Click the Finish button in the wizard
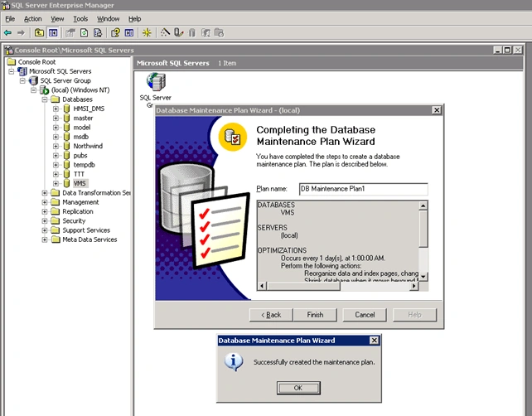This screenshot has width=532, height=416. coord(315,315)
